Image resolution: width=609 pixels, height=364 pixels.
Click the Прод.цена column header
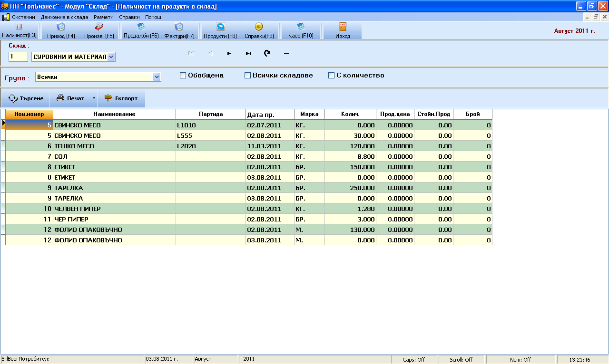395,114
